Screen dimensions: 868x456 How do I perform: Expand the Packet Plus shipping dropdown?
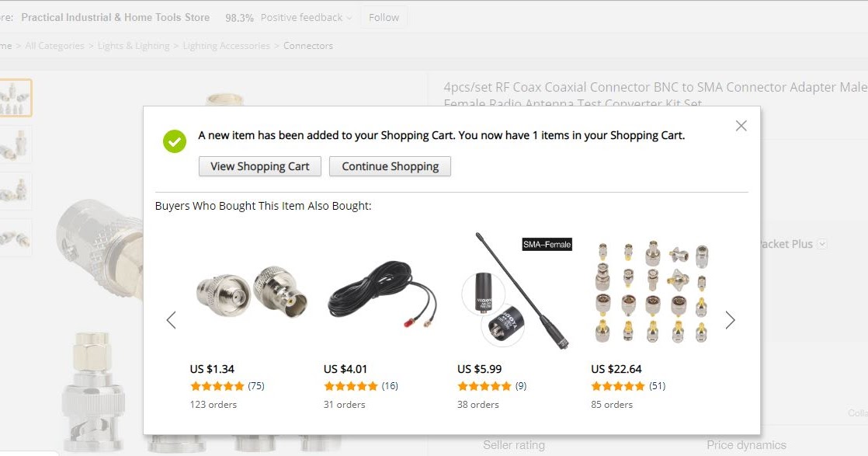click(x=822, y=245)
